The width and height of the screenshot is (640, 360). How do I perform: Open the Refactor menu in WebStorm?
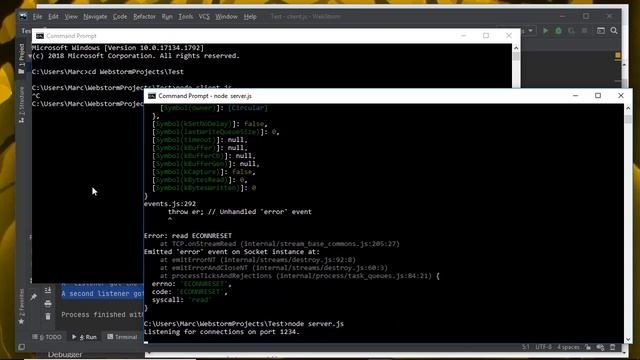144,17
